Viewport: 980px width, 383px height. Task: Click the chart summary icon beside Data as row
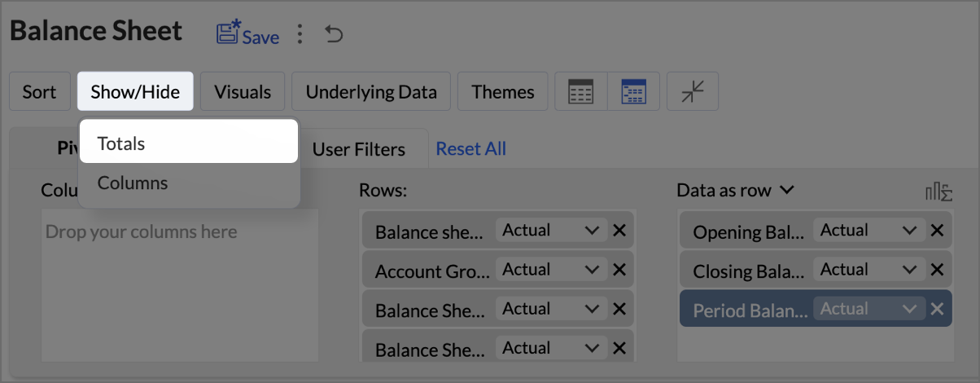[x=938, y=191]
